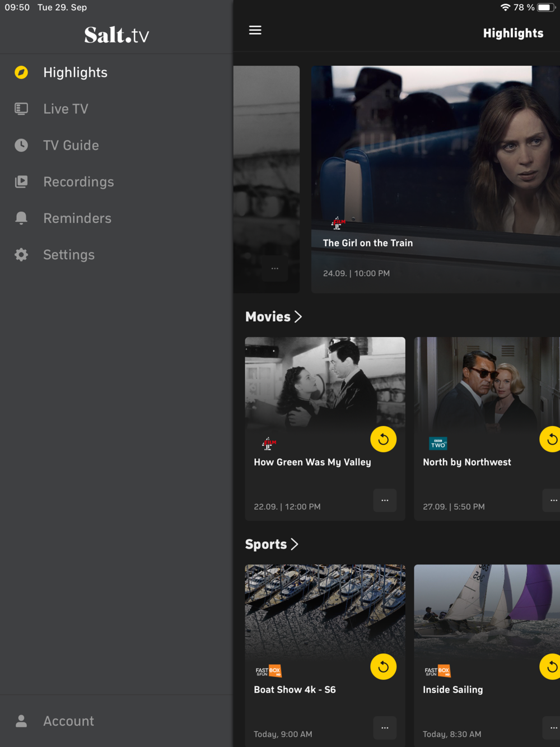Open more options on partially hidden featured card
Image resolution: width=560 pixels, height=747 pixels.
pyautogui.click(x=274, y=268)
